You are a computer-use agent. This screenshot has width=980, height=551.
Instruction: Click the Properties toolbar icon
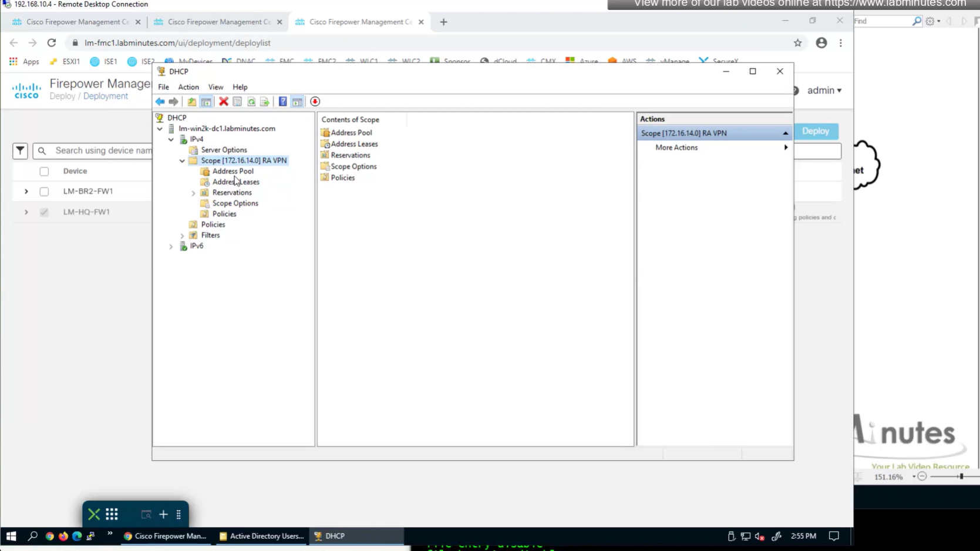[237, 102]
